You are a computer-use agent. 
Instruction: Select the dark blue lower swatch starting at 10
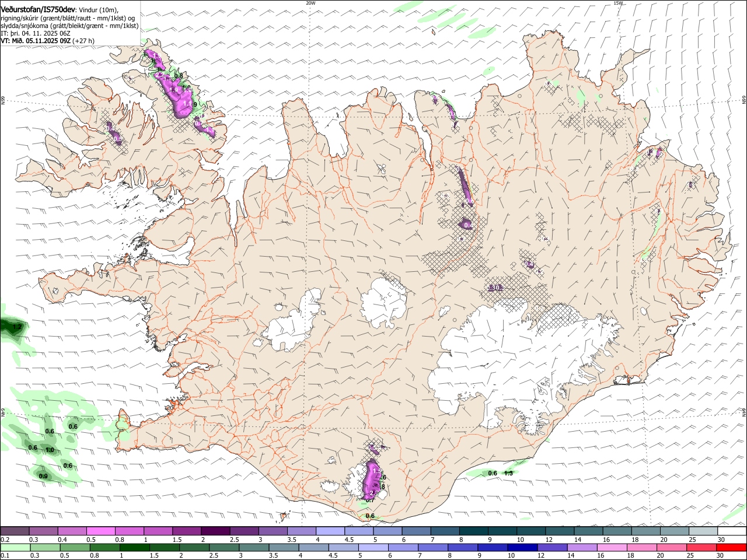pos(521,547)
